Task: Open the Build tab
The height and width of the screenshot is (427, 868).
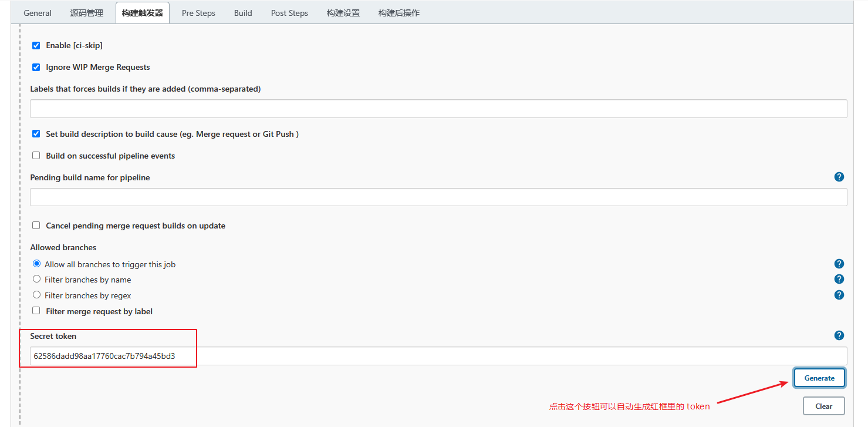Action: click(x=243, y=13)
